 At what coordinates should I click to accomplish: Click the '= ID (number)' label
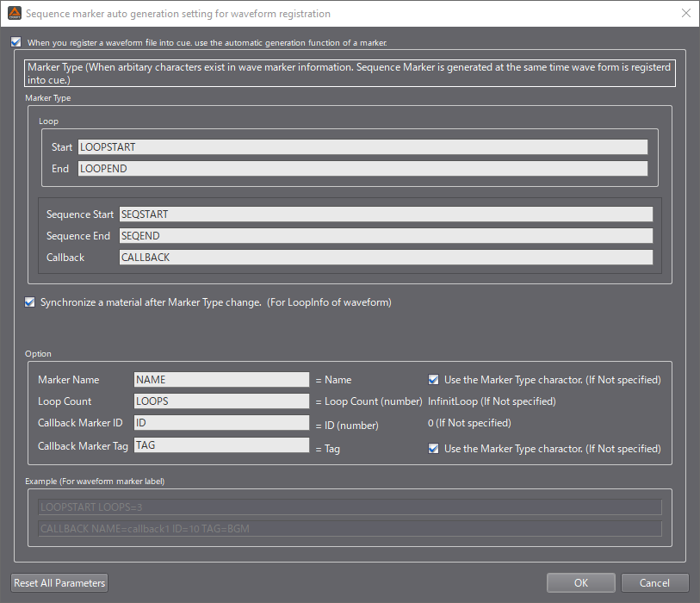click(x=347, y=426)
